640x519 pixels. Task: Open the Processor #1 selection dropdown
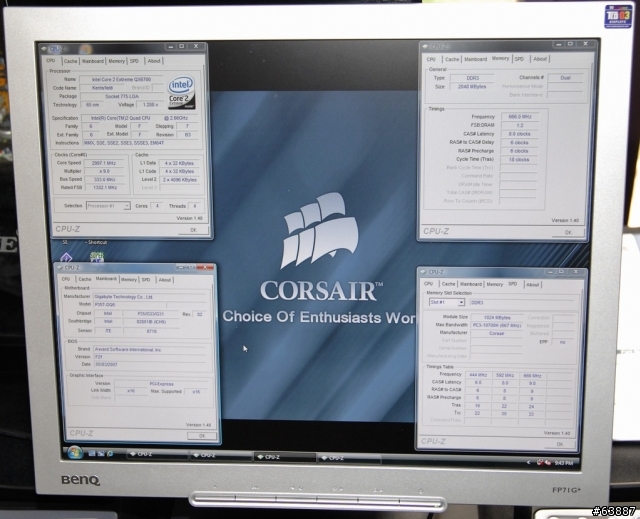108,206
